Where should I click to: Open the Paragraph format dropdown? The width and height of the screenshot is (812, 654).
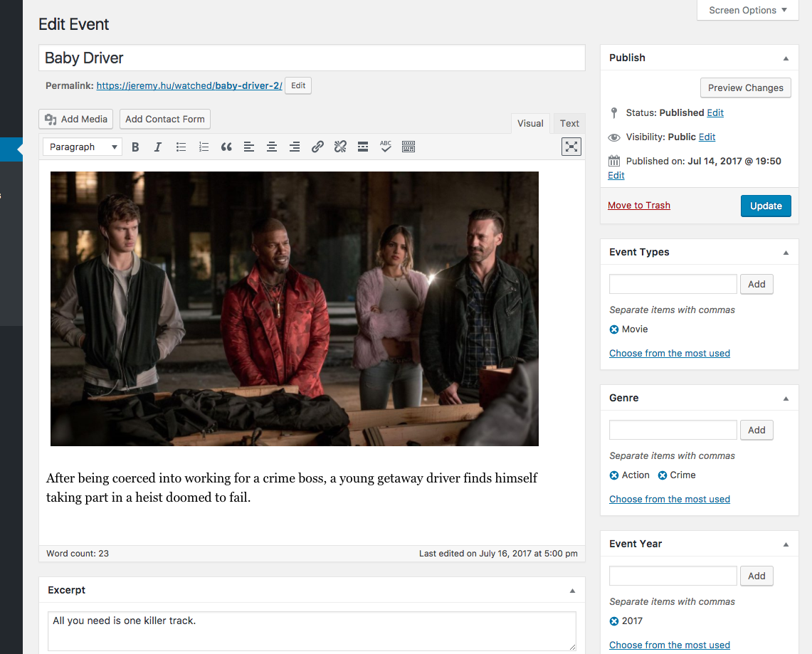point(83,147)
